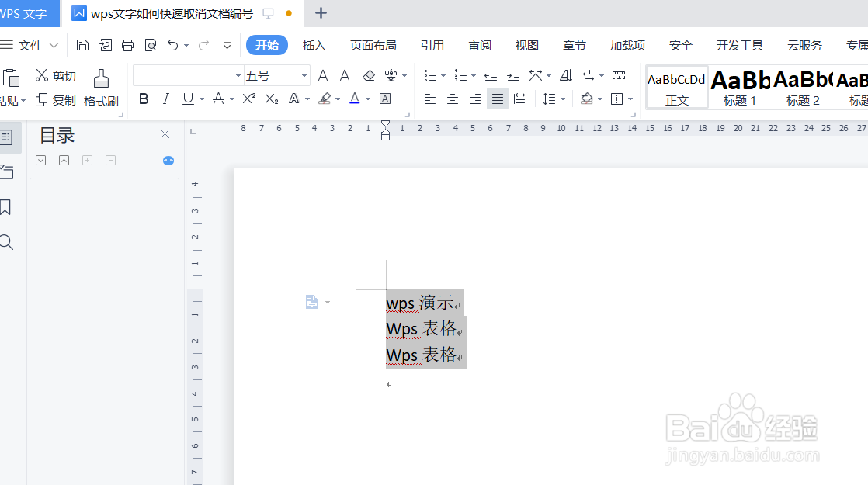The width and height of the screenshot is (868, 485).
Task: Open the show/hide paragraph marks icon
Action: (588, 75)
